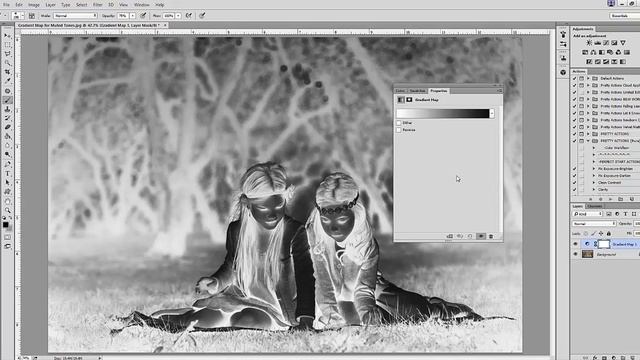Viewport: 640px width, 360px height.
Task: Expand the Color Workflow action
Action: tap(594, 148)
